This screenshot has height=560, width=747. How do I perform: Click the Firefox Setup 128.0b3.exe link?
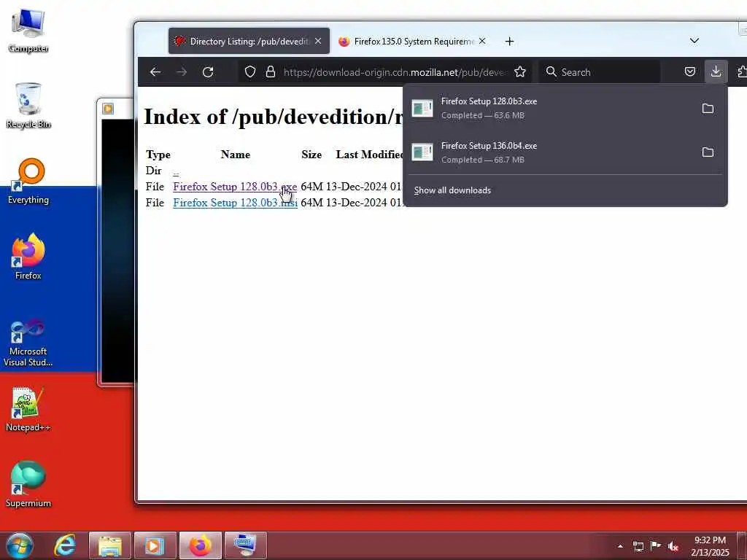(235, 187)
